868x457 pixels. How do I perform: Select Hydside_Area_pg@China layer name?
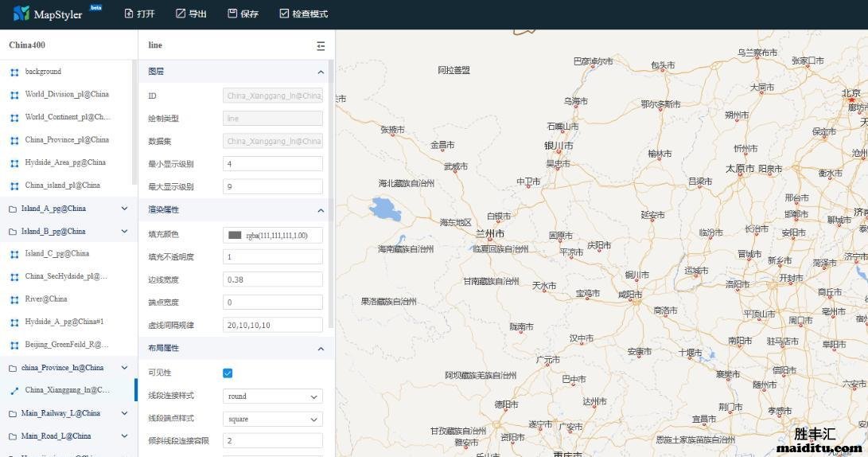pos(65,162)
